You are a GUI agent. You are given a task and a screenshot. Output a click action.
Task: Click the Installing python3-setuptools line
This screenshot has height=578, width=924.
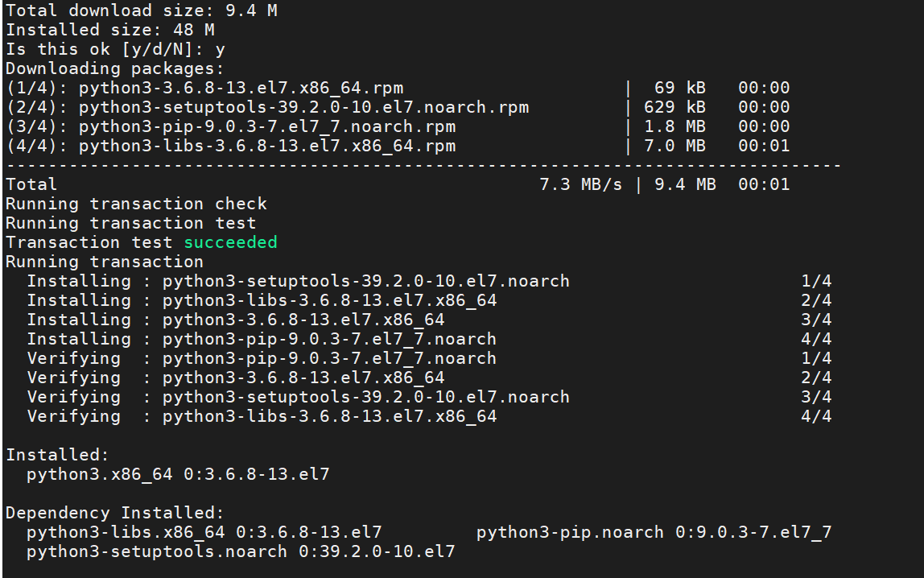[x=298, y=281]
